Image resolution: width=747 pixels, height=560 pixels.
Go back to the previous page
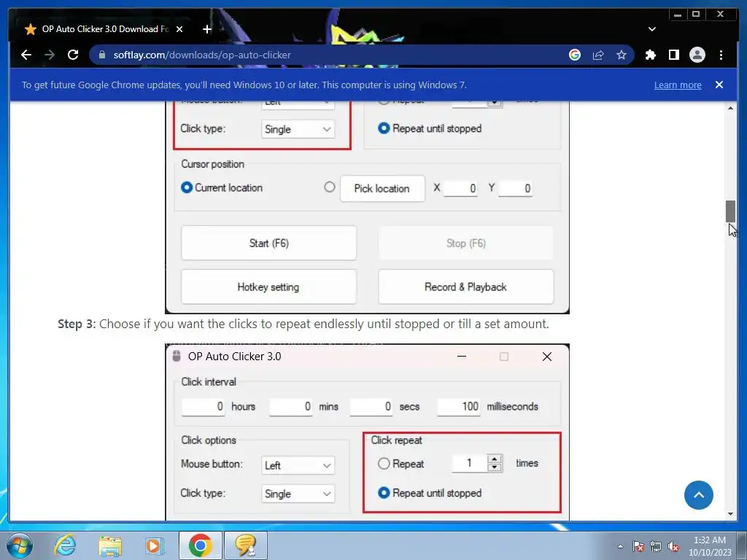point(26,55)
